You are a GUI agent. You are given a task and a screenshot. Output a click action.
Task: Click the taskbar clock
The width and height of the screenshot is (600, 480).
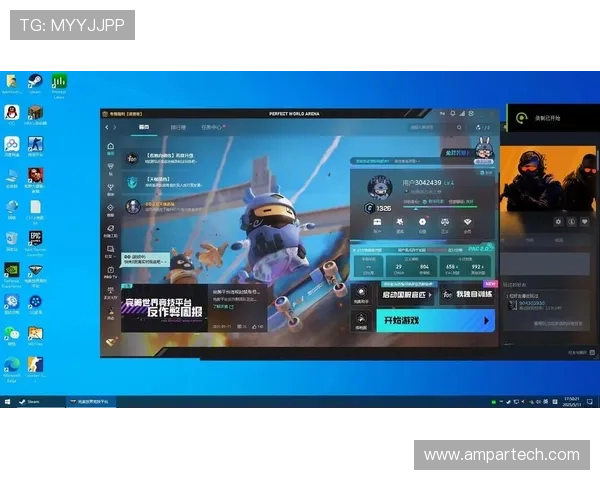coord(572,402)
